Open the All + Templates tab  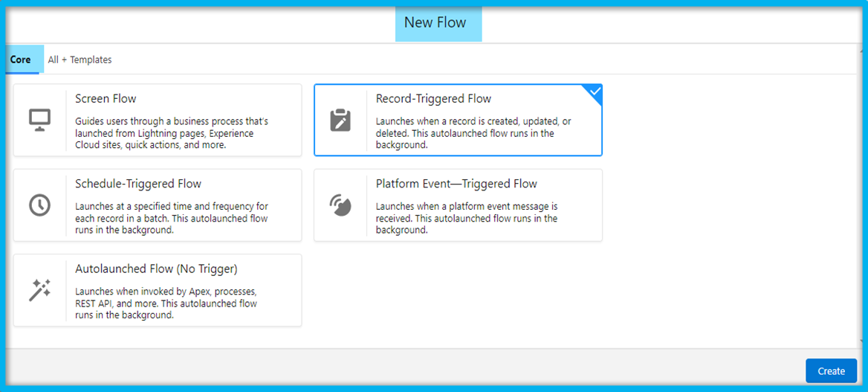coord(80,60)
